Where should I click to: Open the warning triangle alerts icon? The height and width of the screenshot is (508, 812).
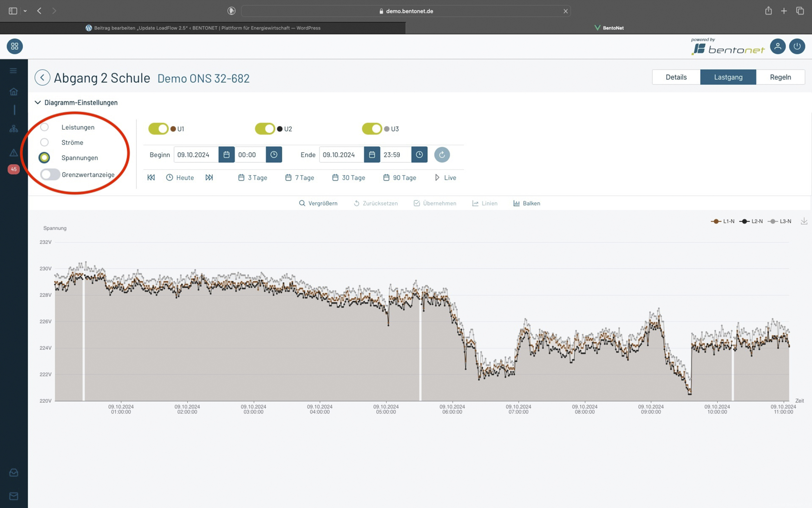pos(14,153)
